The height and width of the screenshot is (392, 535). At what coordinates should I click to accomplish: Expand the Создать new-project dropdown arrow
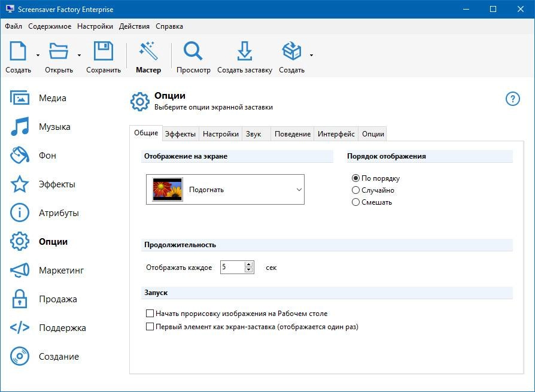coord(38,55)
